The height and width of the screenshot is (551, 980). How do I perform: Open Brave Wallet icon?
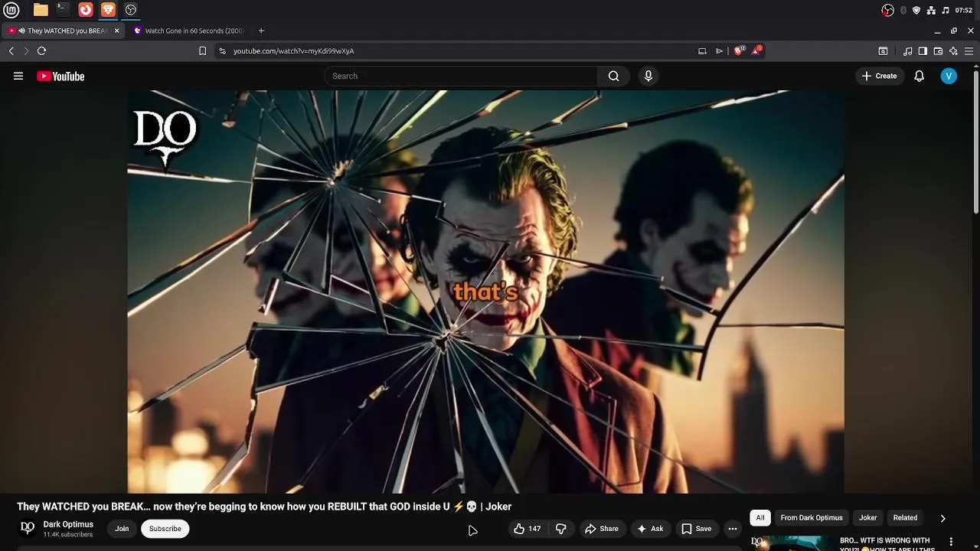(938, 51)
